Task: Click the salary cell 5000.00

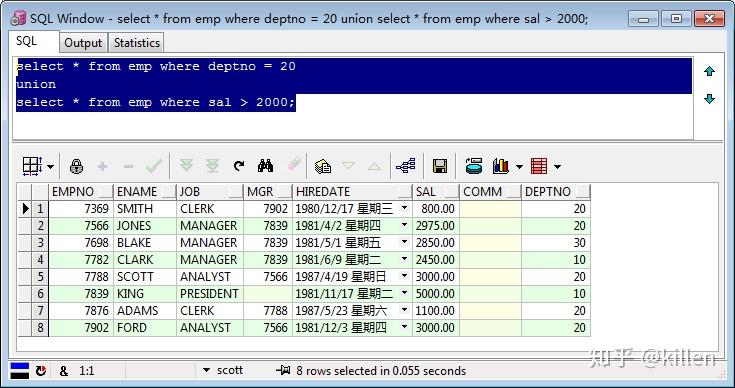Action: (x=435, y=294)
